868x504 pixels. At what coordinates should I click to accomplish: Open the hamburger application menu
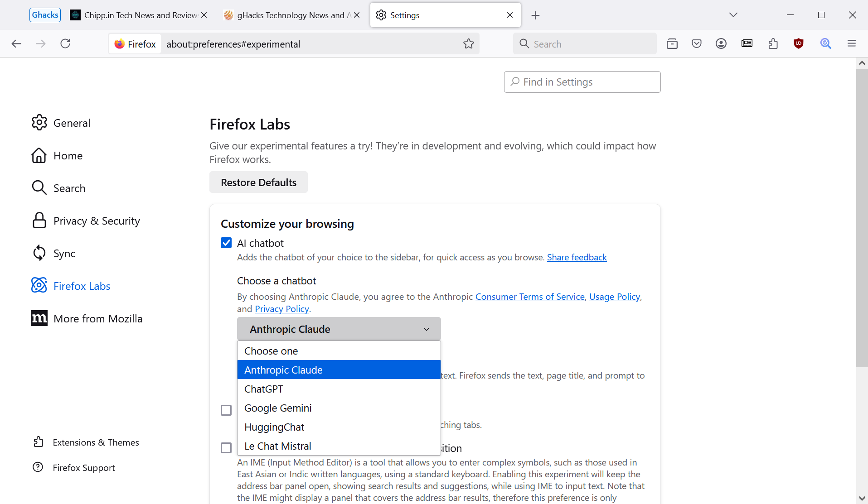(x=851, y=43)
